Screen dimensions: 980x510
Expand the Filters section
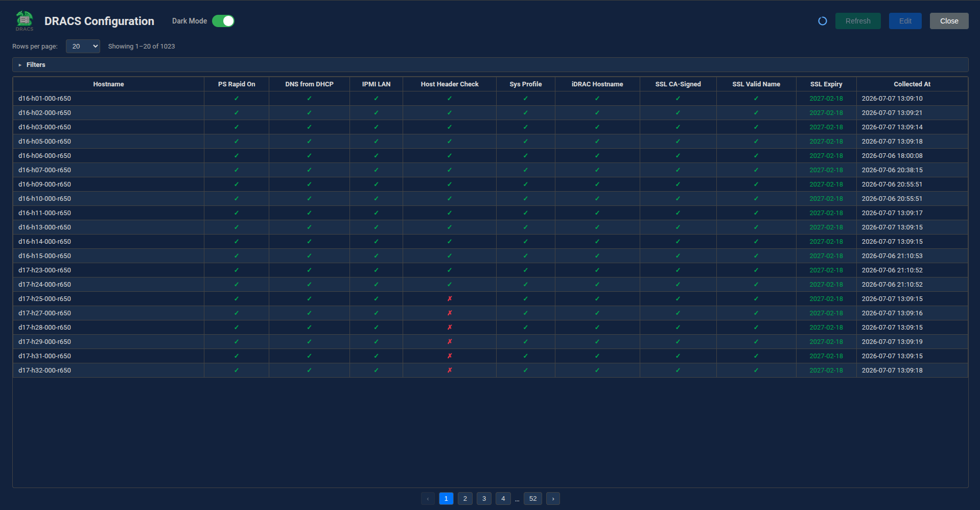coord(490,65)
